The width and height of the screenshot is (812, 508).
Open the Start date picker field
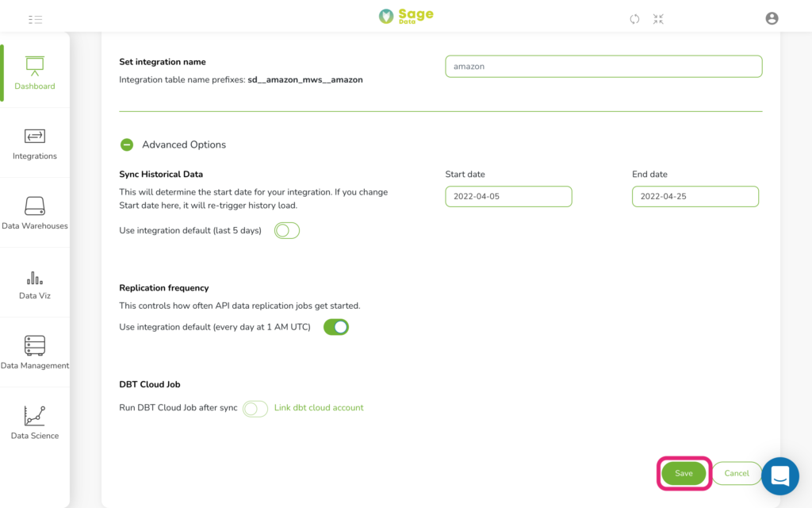[x=508, y=197]
